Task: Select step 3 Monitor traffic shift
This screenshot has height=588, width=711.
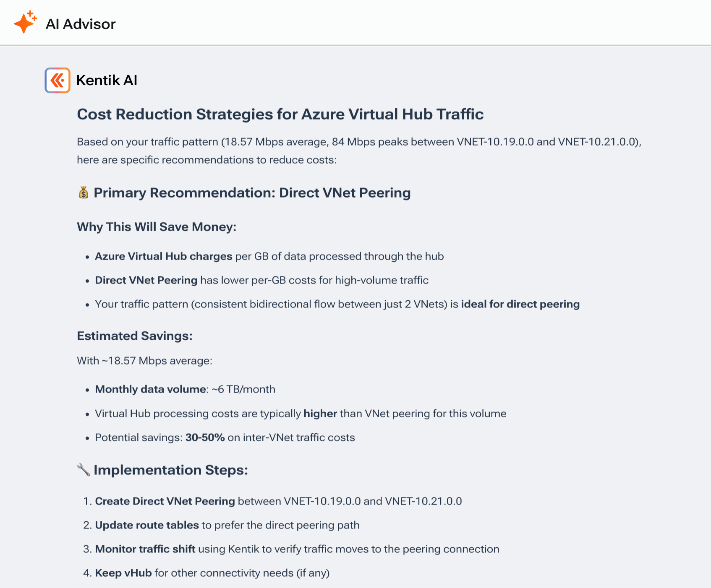Action: (146, 549)
